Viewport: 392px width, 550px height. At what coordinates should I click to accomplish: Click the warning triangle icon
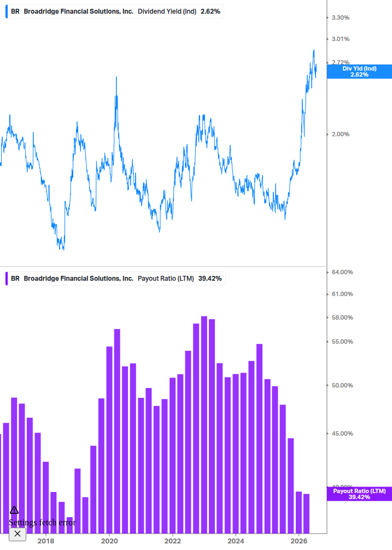14,510
